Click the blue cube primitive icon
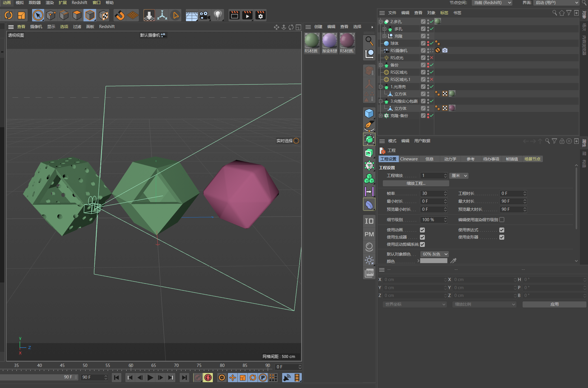Viewport: 588px width, 388px height. click(x=369, y=113)
